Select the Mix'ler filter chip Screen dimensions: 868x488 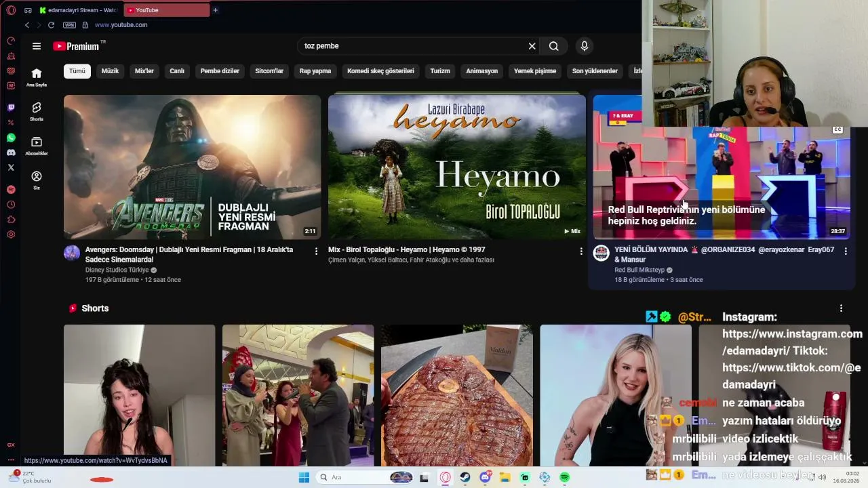(144, 71)
